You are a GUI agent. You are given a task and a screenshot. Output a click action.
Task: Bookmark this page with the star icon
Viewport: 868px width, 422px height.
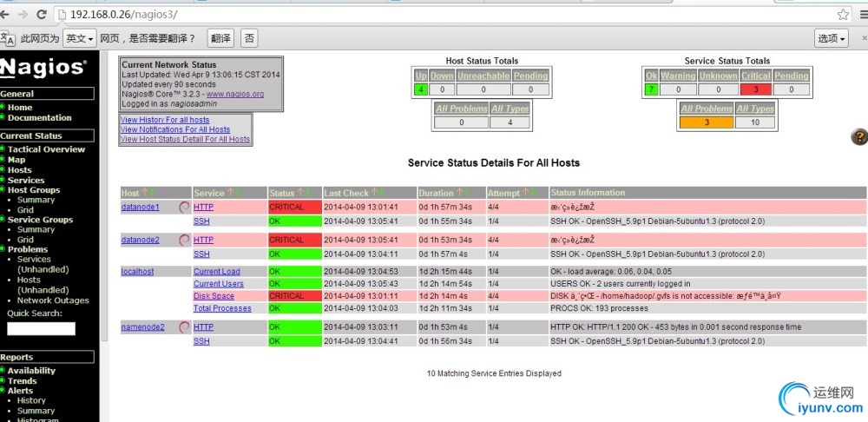(x=843, y=15)
